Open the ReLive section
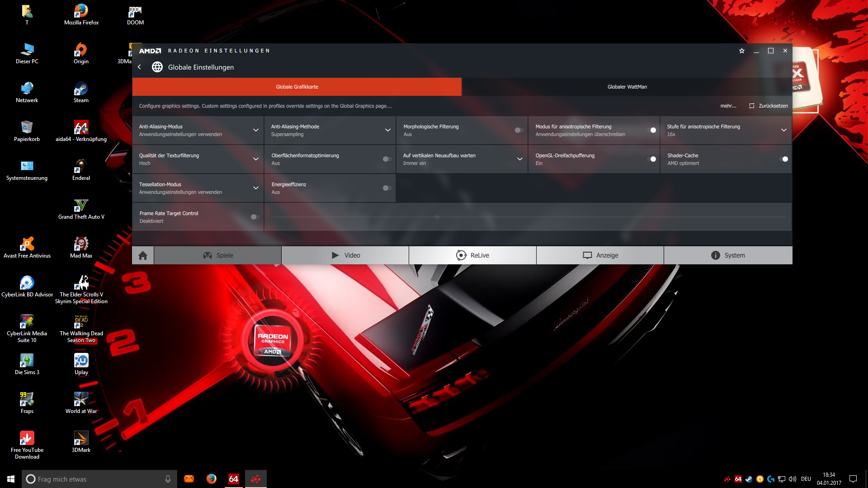This screenshot has height=488, width=868. point(472,256)
